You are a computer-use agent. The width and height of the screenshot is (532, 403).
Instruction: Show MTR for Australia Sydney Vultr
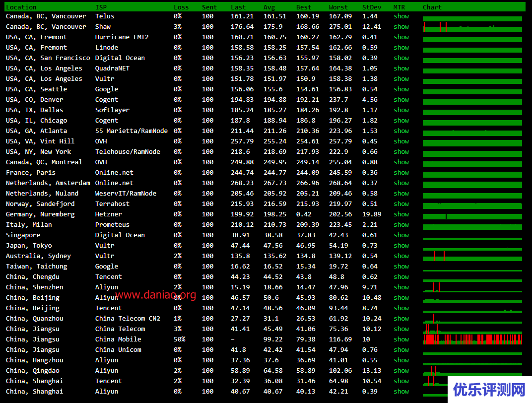[401, 256]
